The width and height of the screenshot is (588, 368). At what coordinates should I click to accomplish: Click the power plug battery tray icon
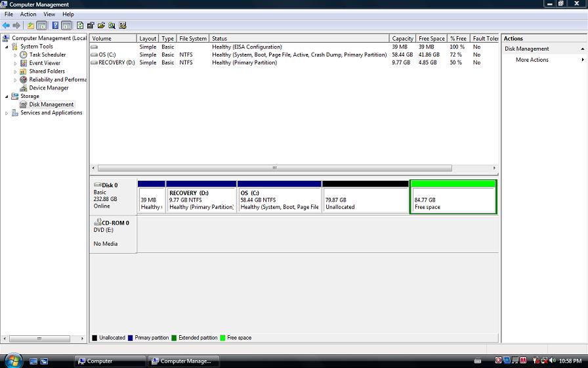pos(536,361)
